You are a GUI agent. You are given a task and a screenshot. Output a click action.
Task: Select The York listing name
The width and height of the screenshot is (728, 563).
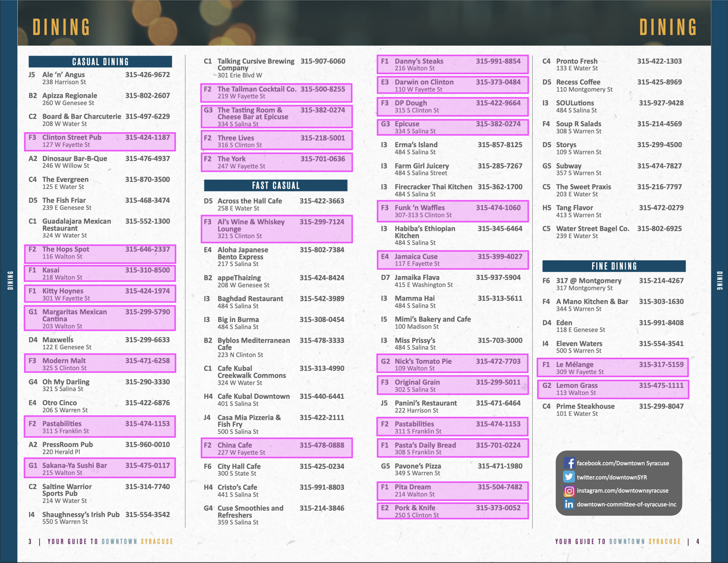pos(232,159)
